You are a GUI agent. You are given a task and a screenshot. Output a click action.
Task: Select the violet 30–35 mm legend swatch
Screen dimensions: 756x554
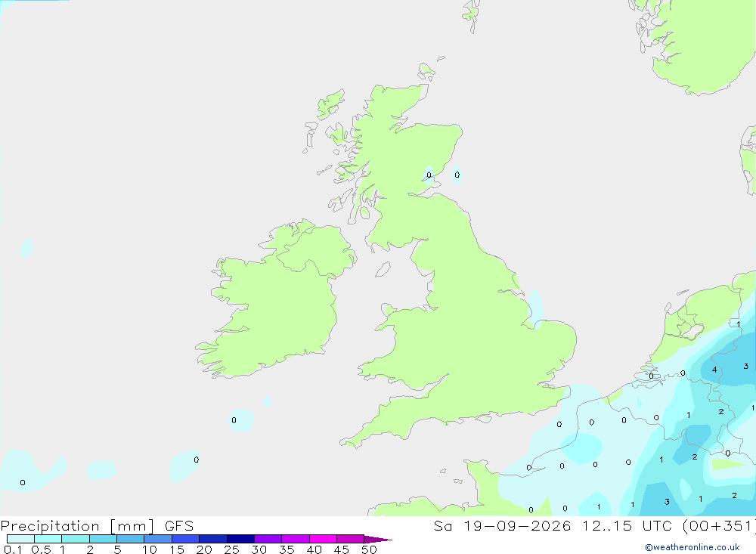pyautogui.click(x=268, y=539)
